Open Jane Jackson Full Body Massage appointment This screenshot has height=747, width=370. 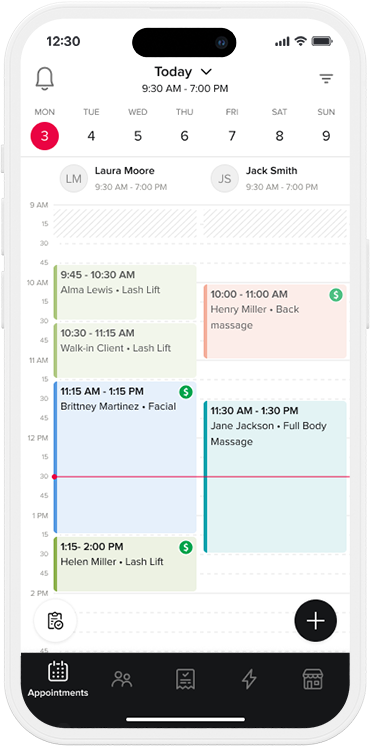tap(275, 476)
